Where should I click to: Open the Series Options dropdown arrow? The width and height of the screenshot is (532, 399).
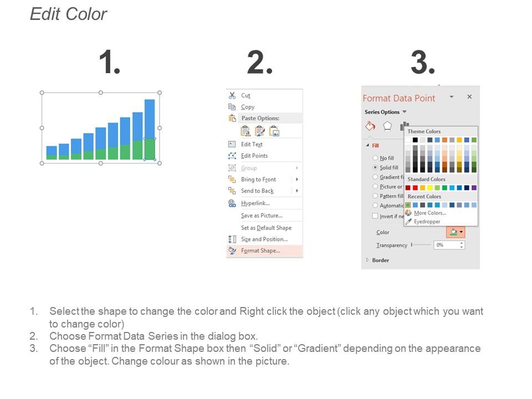[x=404, y=112]
